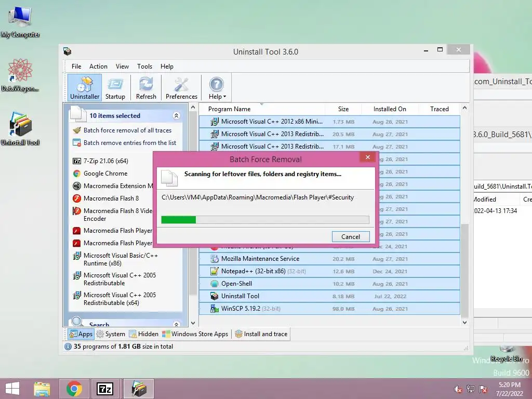Open the Tools menu
532x399 pixels.
144,66
